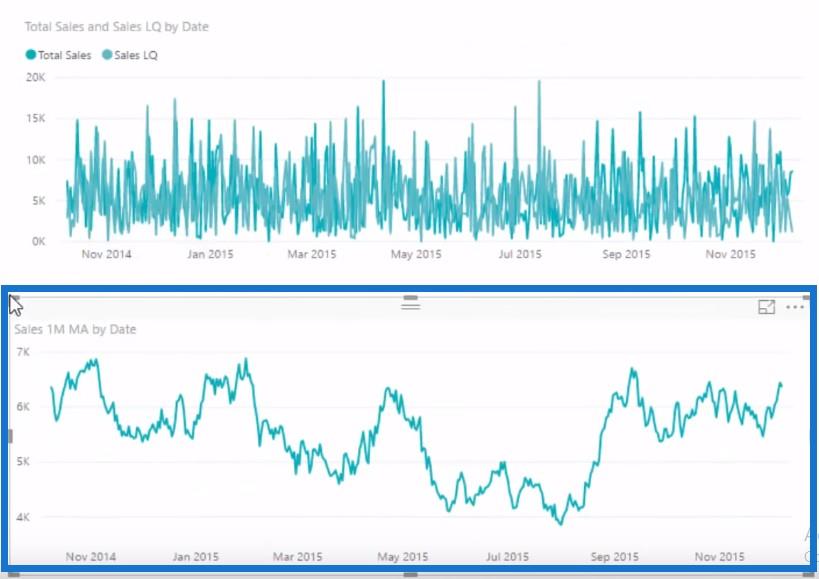This screenshot has width=819, height=579.
Task: Click the 20K axis label on upper chart
Action: [x=36, y=77]
